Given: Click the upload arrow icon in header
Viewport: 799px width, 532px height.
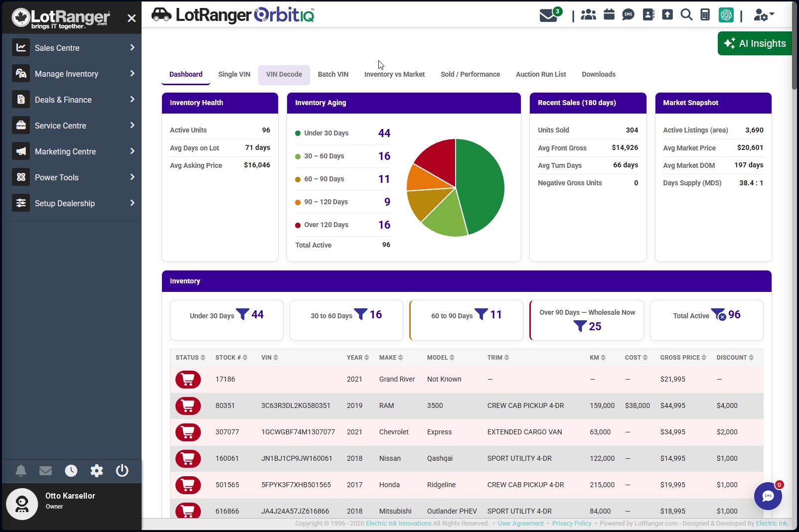Looking at the screenshot, I should coord(667,14).
